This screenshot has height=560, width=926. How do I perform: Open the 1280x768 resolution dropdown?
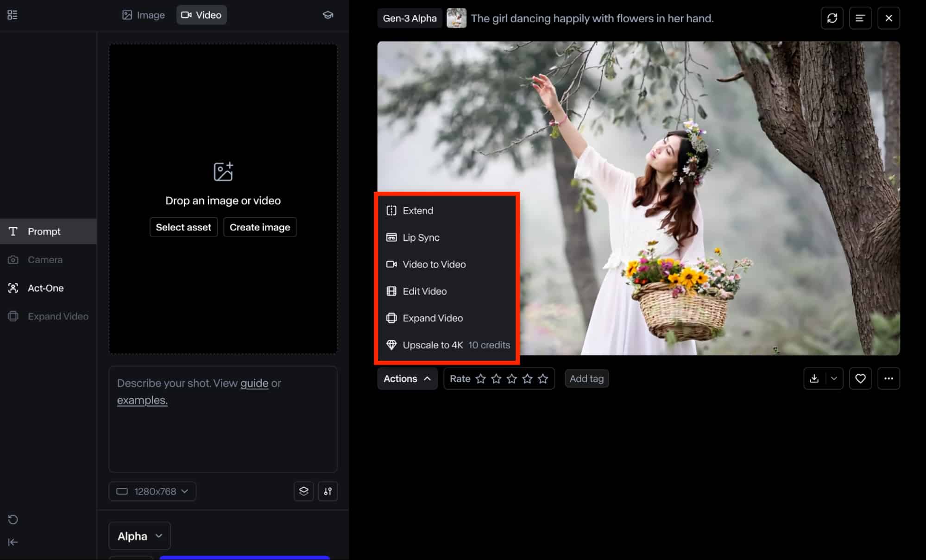152,491
